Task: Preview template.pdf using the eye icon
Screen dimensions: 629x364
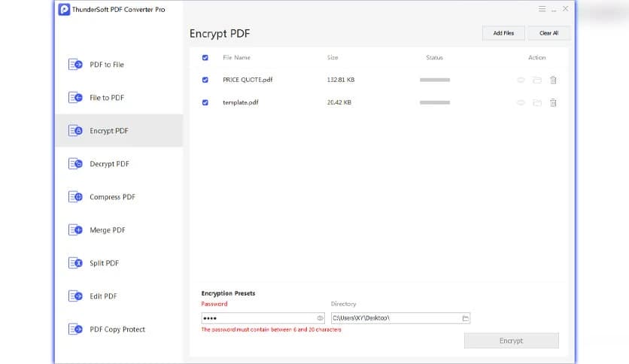Action: 521,102
